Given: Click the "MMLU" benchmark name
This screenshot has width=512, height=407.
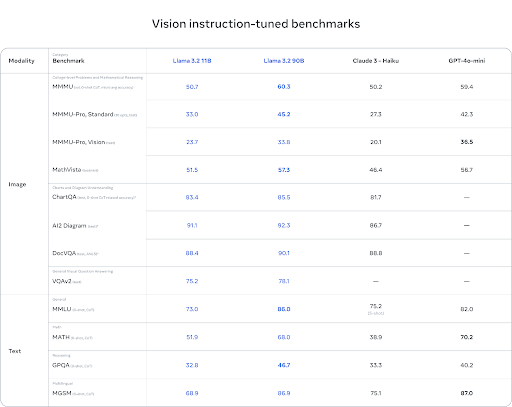Looking at the screenshot, I should (x=62, y=309).
